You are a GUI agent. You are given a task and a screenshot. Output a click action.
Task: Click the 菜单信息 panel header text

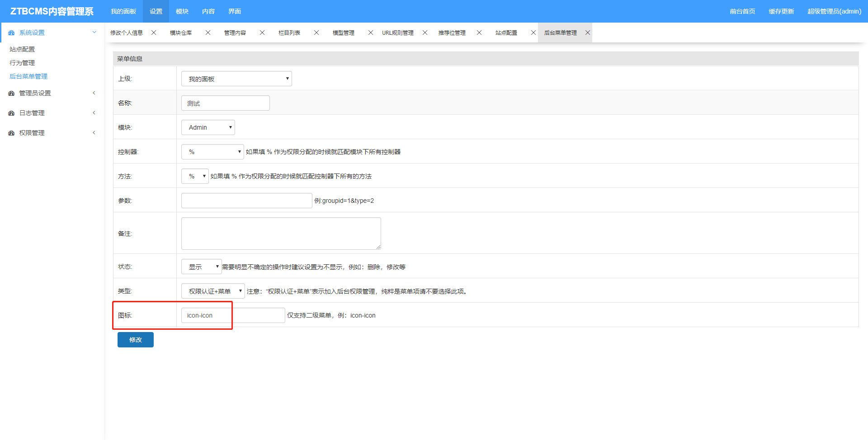130,59
